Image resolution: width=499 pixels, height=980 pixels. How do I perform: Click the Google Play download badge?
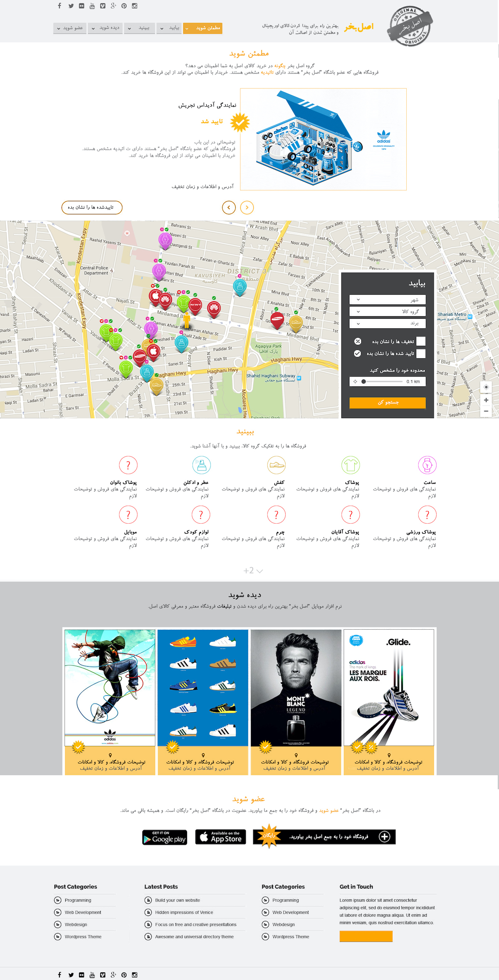[x=165, y=837]
